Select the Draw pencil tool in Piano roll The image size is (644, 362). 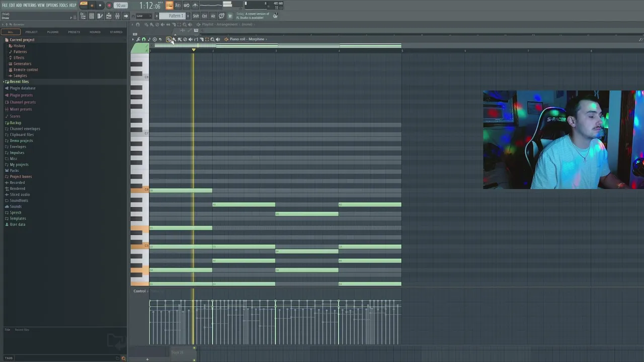click(169, 39)
